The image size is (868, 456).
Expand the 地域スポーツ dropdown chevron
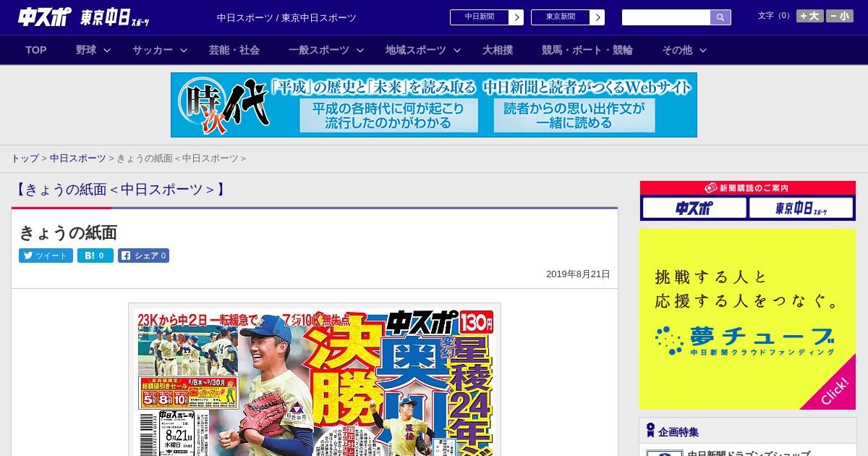click(457, 51)
